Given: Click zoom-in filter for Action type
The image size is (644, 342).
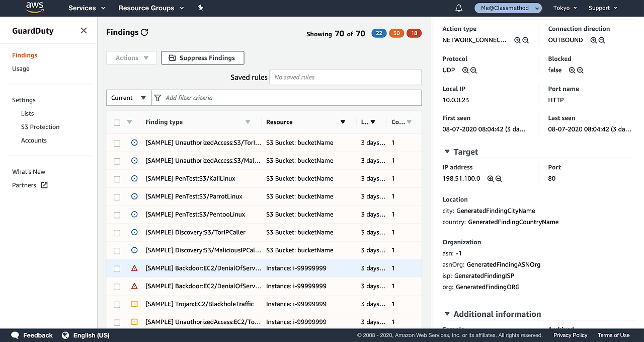Looking at the screenshot, I should [517, 40].
